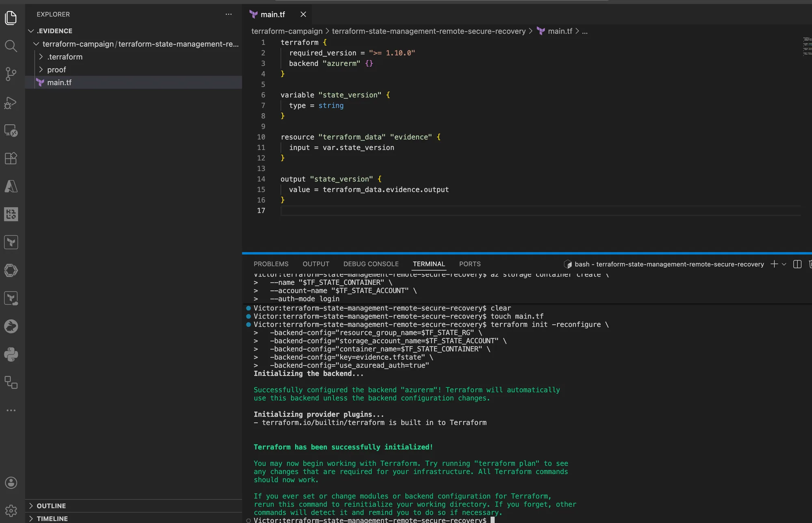Click line number 10 in the gutter
812x523 pixels.
[261, 137]
